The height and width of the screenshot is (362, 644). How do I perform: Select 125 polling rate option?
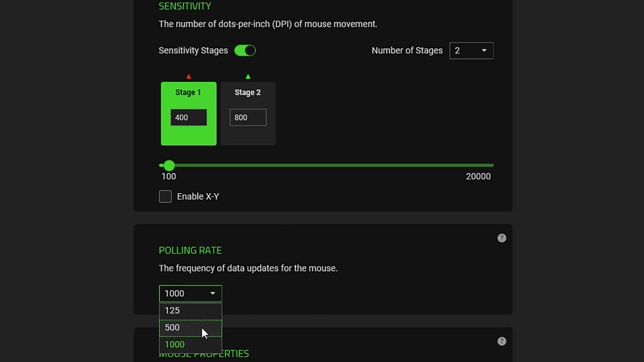point(190,311)
